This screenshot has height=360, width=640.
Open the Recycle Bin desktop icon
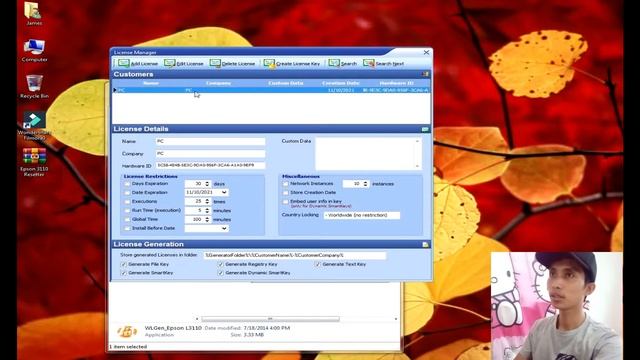click(34, 87)
